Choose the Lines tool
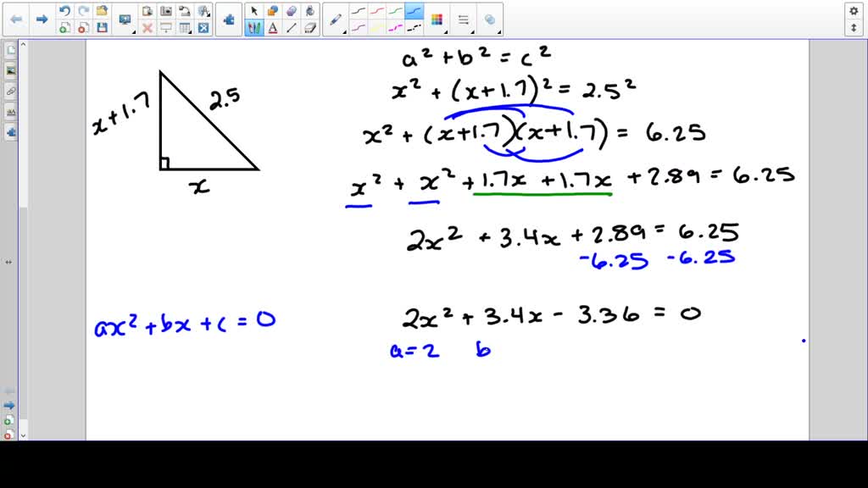The image size is (868, 488). click(x=292, y=28)
